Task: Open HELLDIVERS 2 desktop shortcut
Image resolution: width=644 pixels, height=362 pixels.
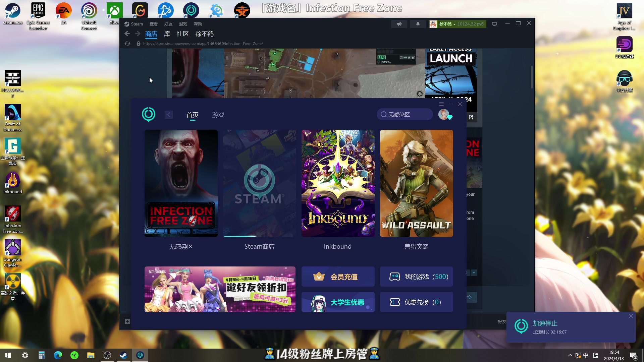Action: 13,84
